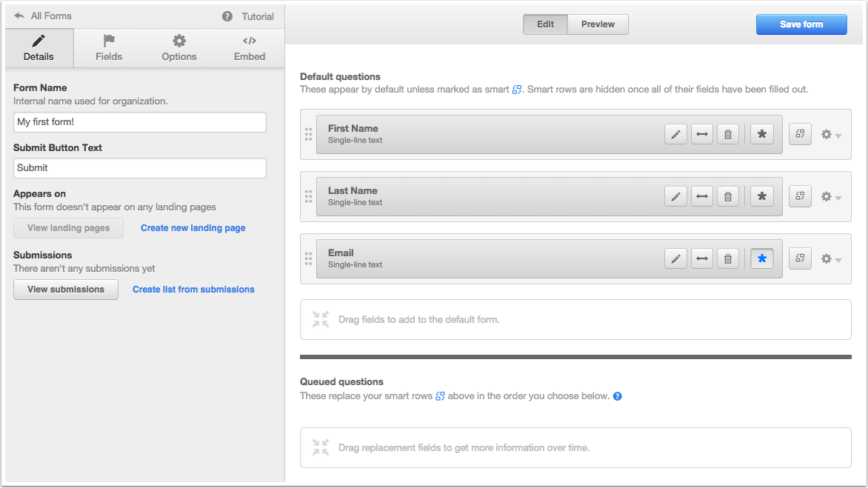
Task: Toggle required asterisk on Email field
Action: (x=762, y=258)
